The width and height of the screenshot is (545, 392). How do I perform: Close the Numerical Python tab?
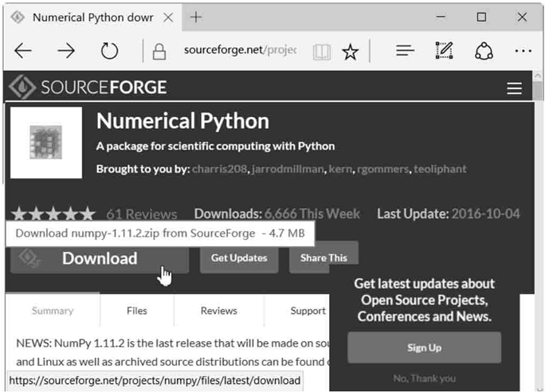(x=168, y=17)
